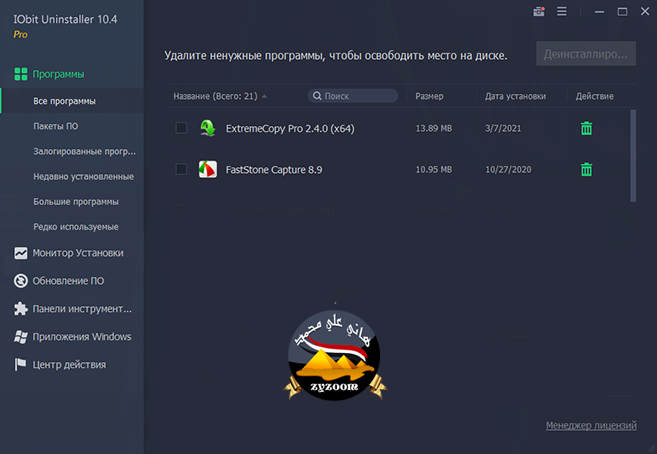Click the puzzle piece toolbars icon
This screenshot has width=657, height=454.
(21, 309)
